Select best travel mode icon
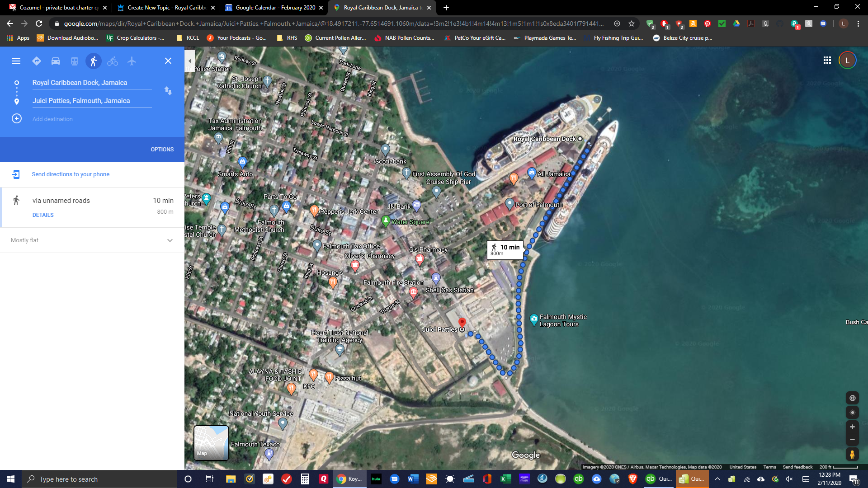Viewport: 868px width, 488px height. [37, 61]
